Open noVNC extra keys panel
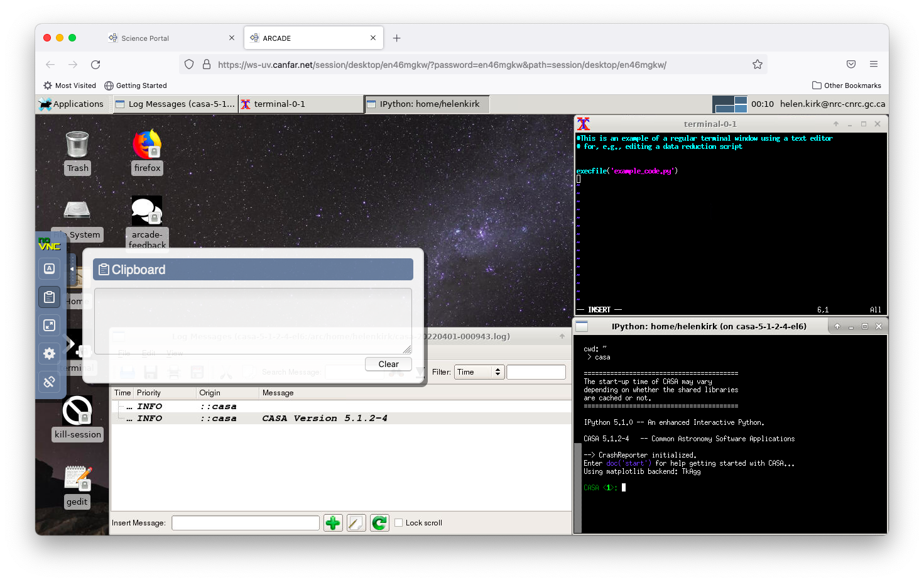This screenshot has width=924, height=582. coord(50,268)
